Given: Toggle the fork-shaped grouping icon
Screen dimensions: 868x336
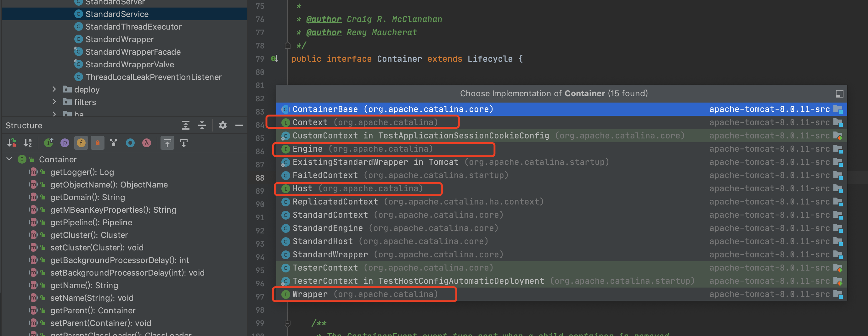Looking at the screenshot, I should pos(114,143).
